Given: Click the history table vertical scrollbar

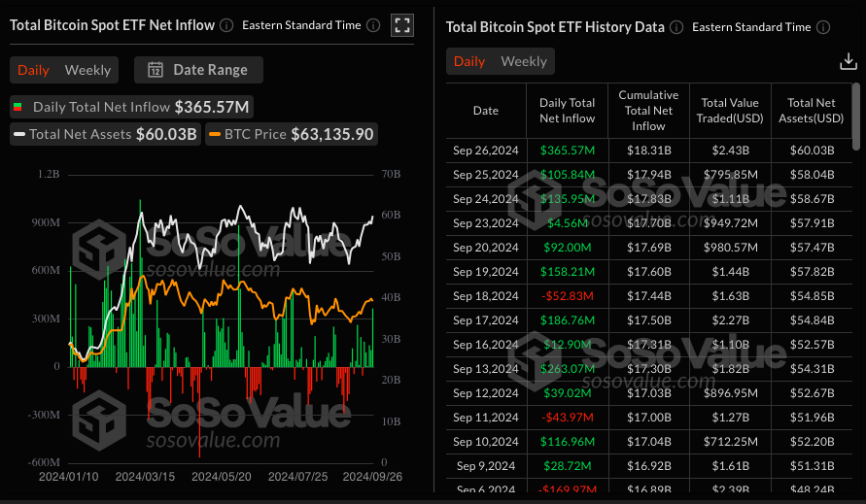Looking at the screenshot, I should point(855,117).
